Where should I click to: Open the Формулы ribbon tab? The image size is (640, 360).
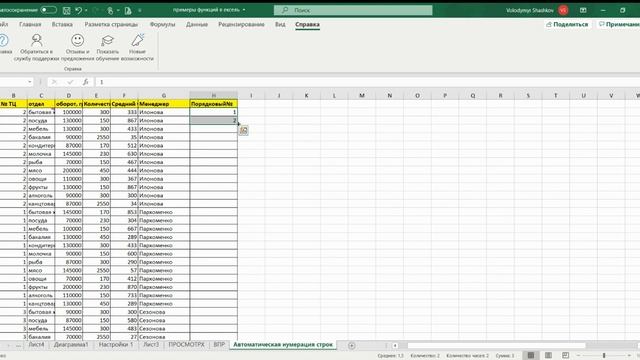(x=162, y=24)
